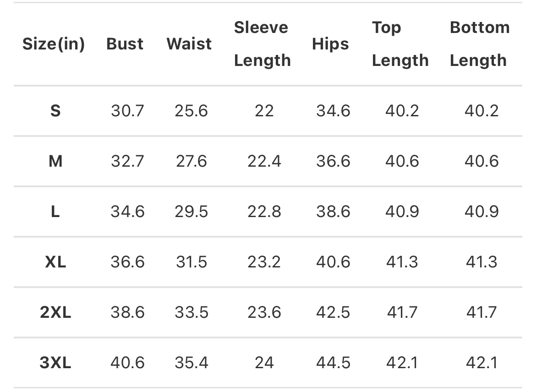536x392 pixels.
Task: Click the S bust value 30.7
Action: click(x=127, y=111)
